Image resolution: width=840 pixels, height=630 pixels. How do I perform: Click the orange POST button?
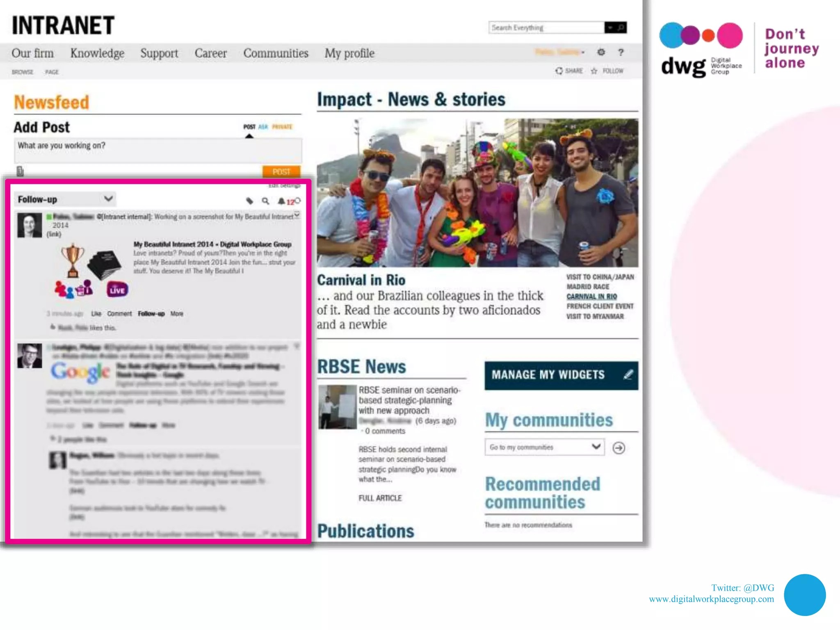click(x=281, y=171)
